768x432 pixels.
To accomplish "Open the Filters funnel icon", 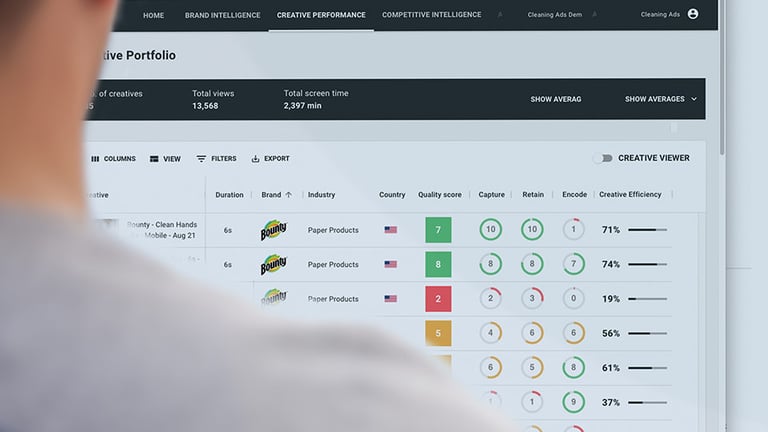I will point(201,159).
